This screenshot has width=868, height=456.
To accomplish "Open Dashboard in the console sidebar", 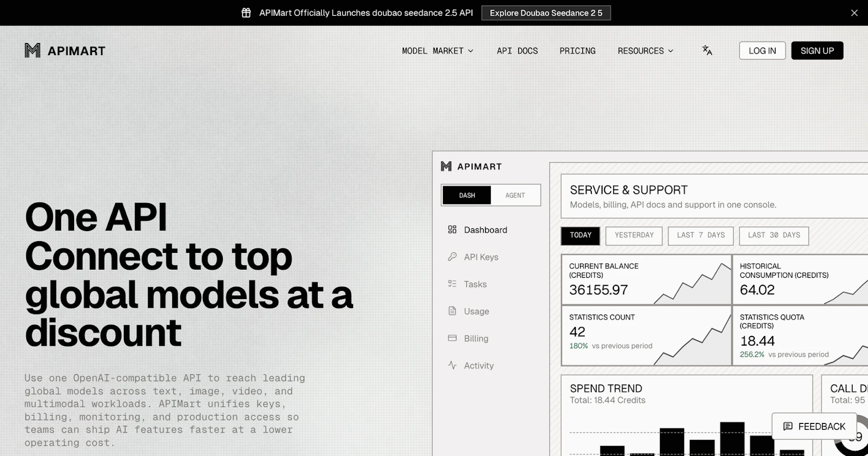I will (486, 230).
